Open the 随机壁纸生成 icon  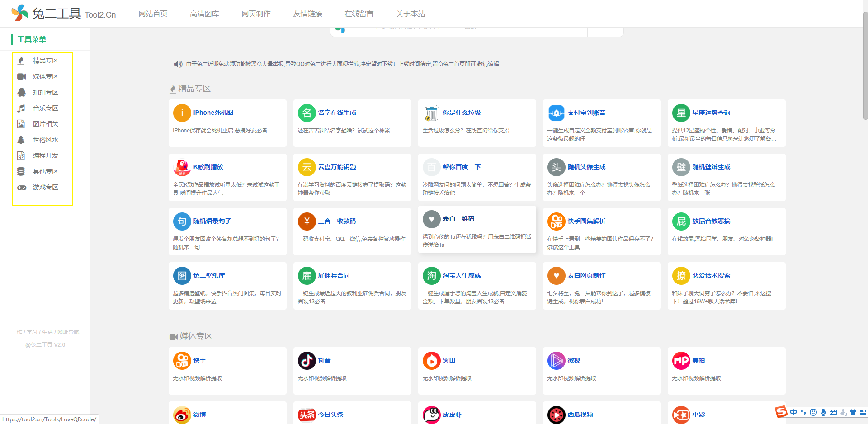pyautogui.click(x=681, y=167)
